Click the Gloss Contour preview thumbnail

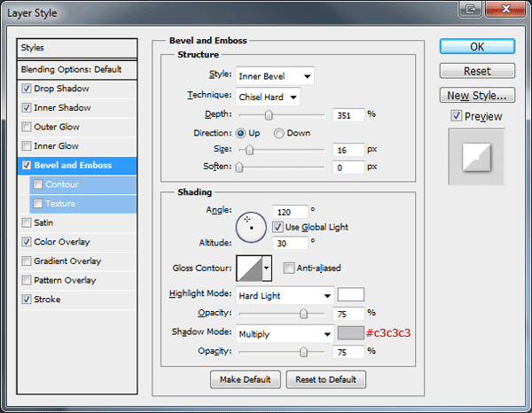pyautogui.click(x=250, y=269)
